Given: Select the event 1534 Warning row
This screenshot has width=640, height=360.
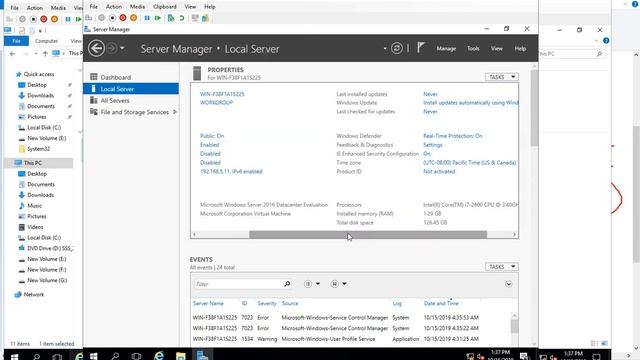Looking at the screenshot, I should pyautogui.click(x=351, y=339).
